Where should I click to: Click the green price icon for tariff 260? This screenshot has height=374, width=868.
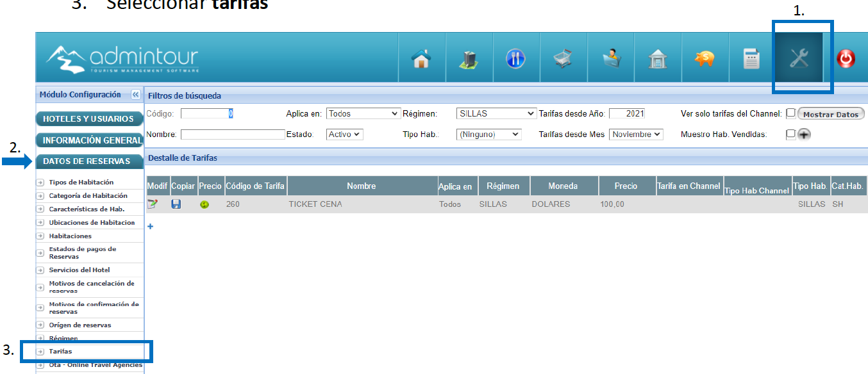pos(204,205)
